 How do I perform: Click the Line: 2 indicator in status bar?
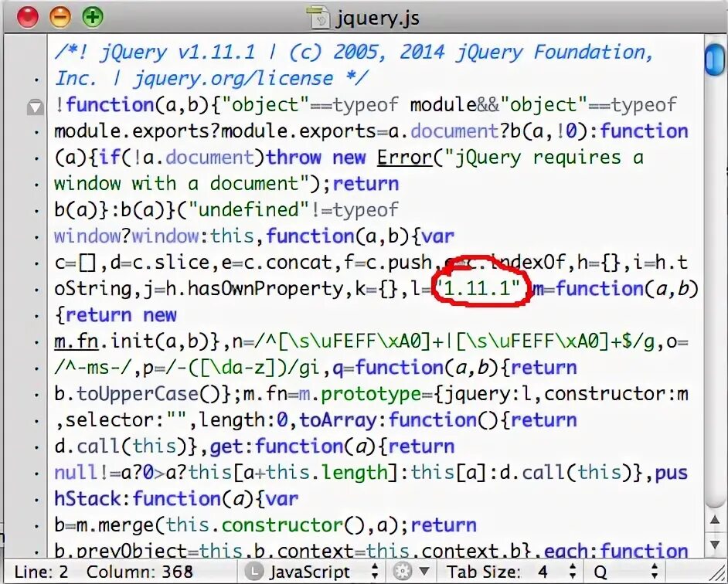(x=41, y=572)
